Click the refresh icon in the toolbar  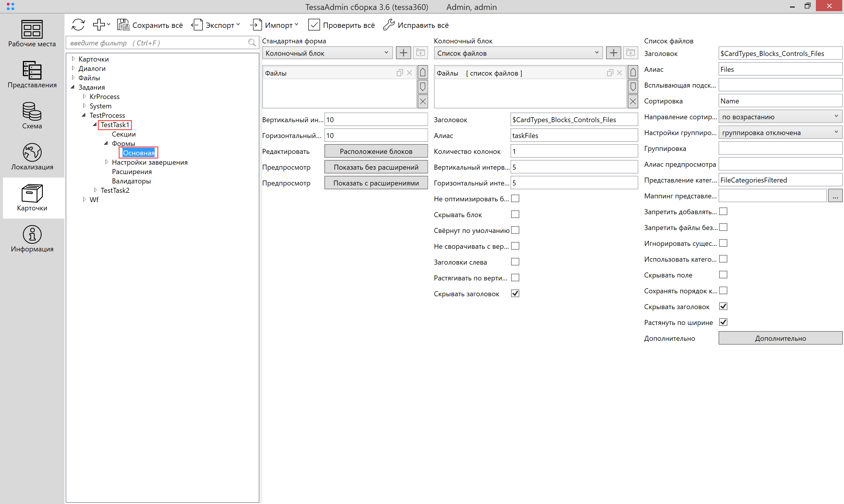click(78, 25)
